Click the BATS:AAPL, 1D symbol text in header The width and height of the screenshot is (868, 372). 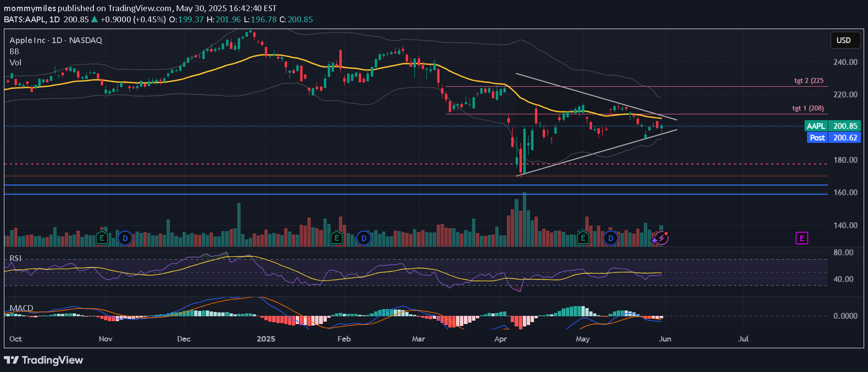tap(32, 19)
